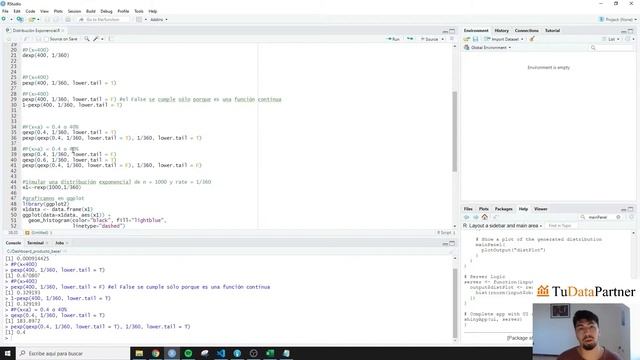Open the Source button dropdown arrow

click(x=443, y=39)
